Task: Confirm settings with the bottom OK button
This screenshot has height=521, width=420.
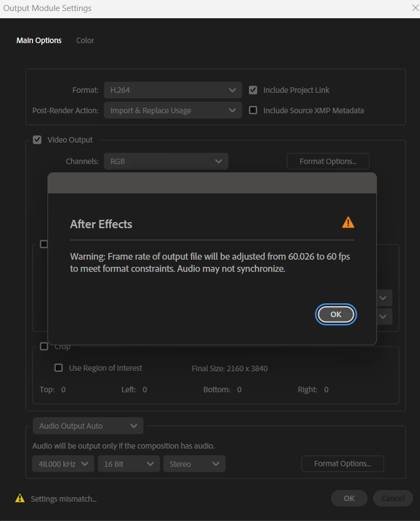Action: pos(349,498)
